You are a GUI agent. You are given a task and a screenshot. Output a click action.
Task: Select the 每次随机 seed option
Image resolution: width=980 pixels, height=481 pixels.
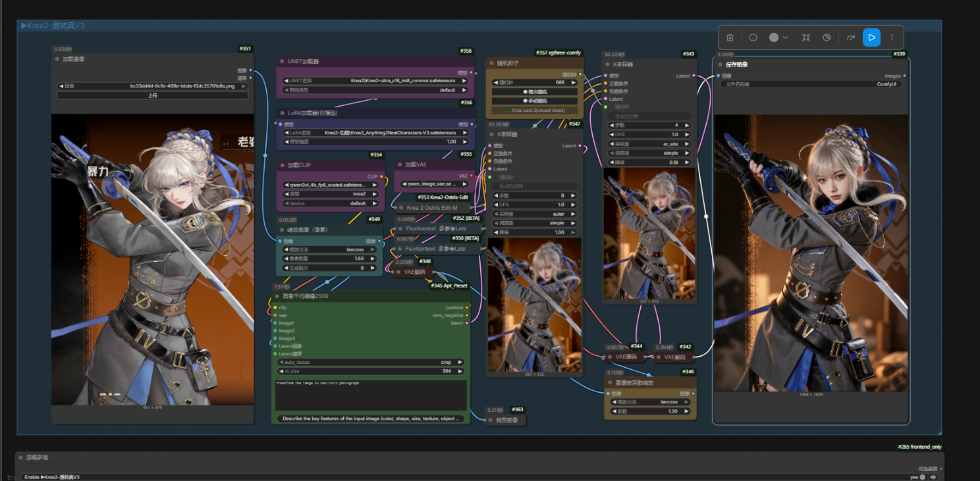[534, 91]
